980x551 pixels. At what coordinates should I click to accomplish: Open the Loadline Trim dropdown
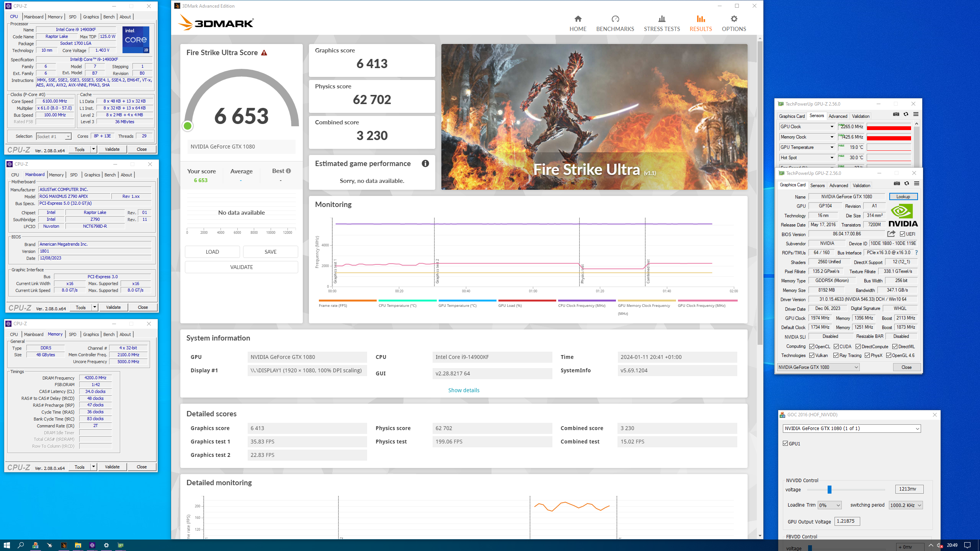point(830,505)
